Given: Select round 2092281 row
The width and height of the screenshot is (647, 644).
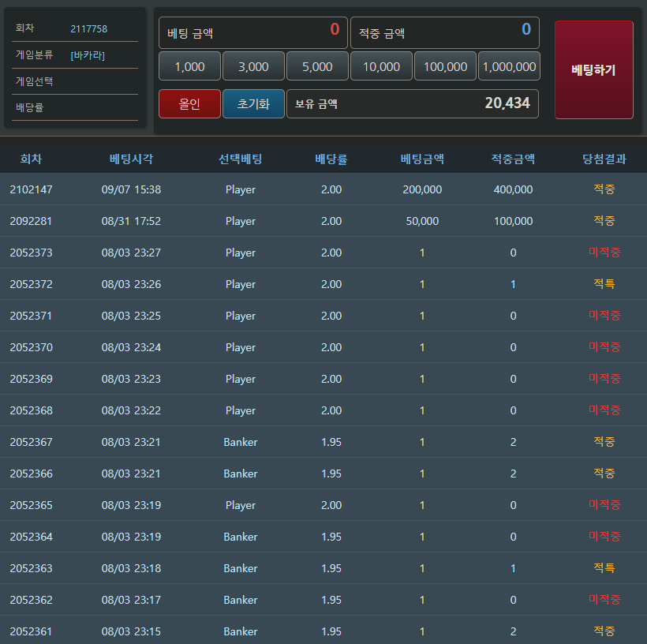Looking at the screenshot, I should point(323,221).
